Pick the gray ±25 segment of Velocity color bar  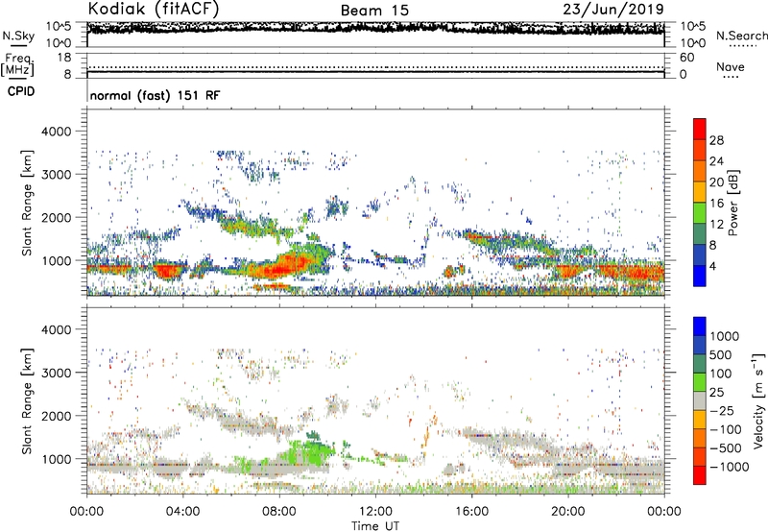[x=700, y=401]
